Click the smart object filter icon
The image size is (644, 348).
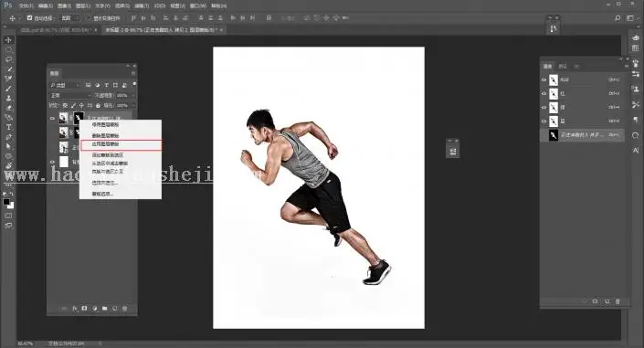[124, 85]
